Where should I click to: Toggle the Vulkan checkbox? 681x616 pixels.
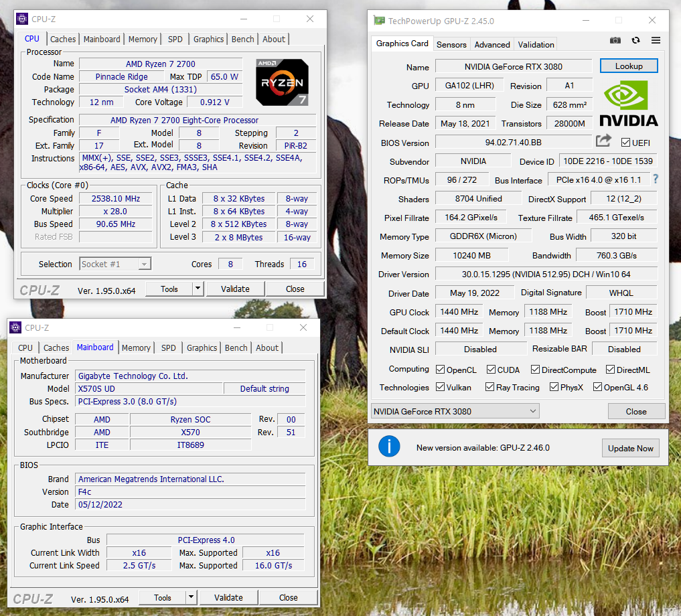click(x=440, y=387)
